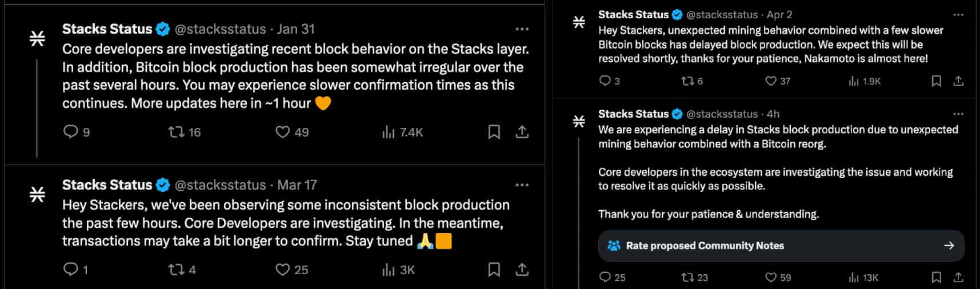Viewport: 980px width, 289px height.
Task: Share the Jan 31 Stacks Status tweet
Action: click(x=522, y=132)
